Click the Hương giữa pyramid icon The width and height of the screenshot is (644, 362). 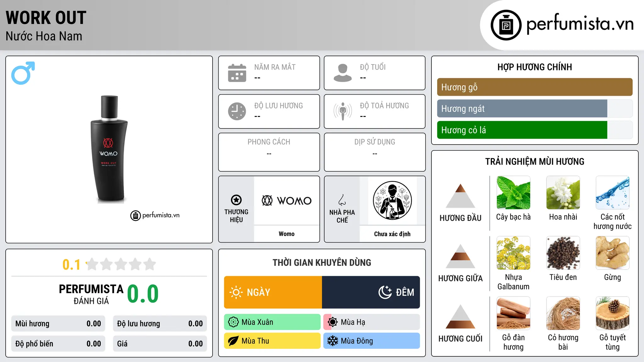tap(460, 256)
